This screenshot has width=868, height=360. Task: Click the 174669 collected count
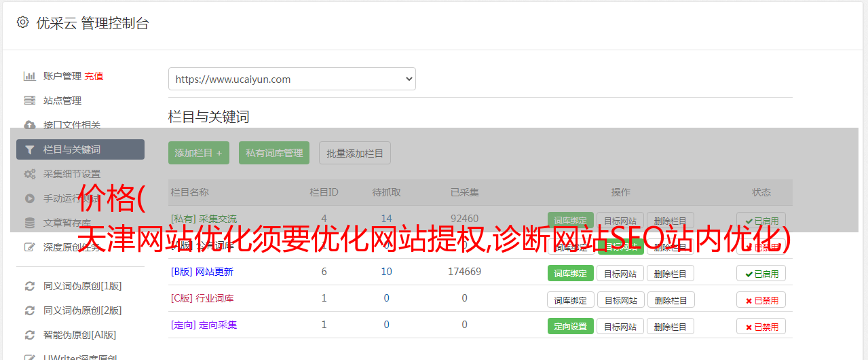[464, 272]
